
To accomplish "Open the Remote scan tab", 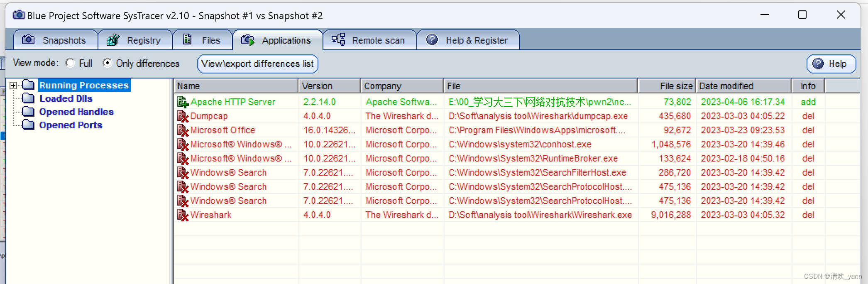I will pyautogui.click(x=369, y=40).
